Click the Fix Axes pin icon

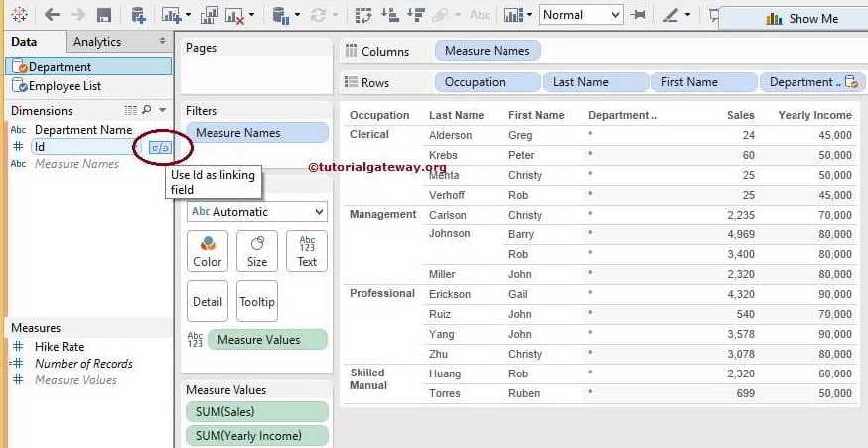click(639, 15)
